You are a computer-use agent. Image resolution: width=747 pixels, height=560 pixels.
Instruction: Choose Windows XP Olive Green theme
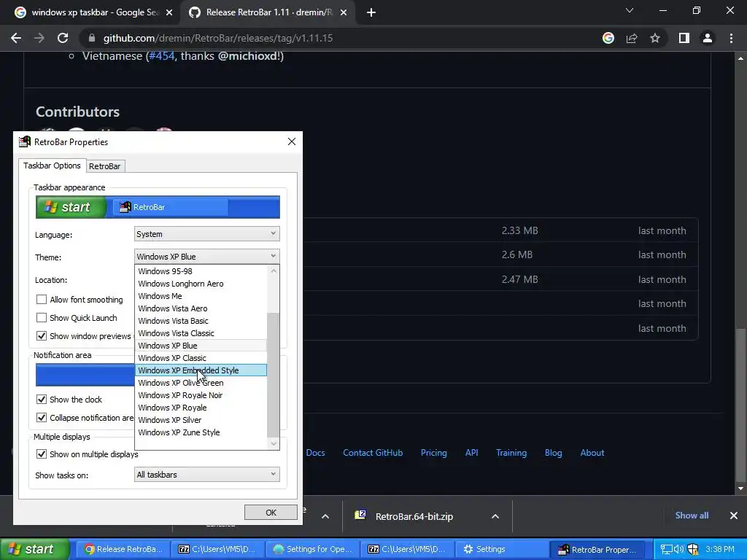click(201, 382)
